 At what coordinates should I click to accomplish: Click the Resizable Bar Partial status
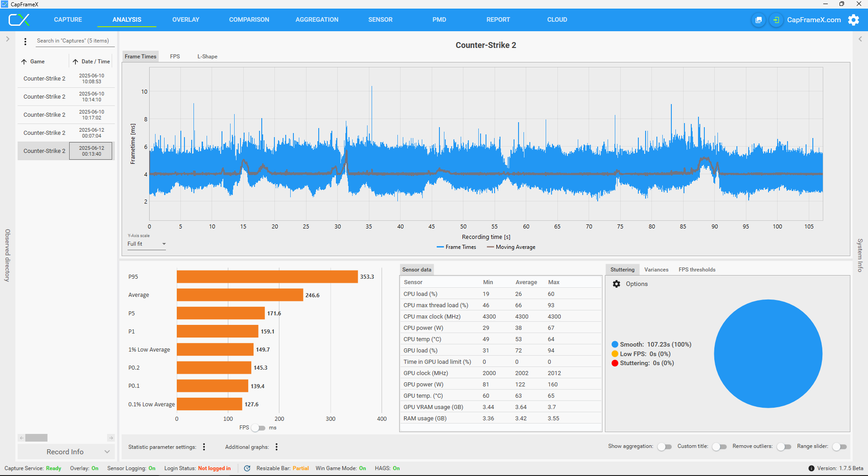point(301,468)
